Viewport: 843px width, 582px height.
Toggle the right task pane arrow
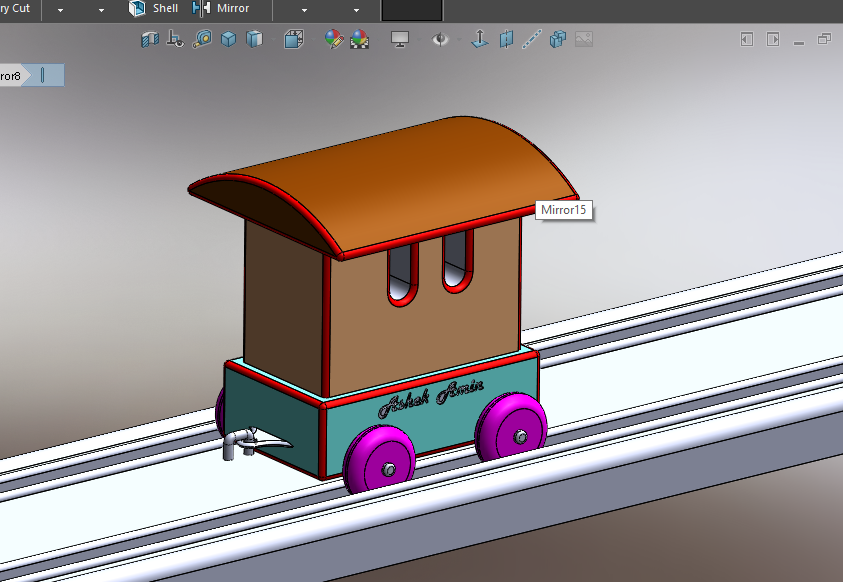pos(772,38)
